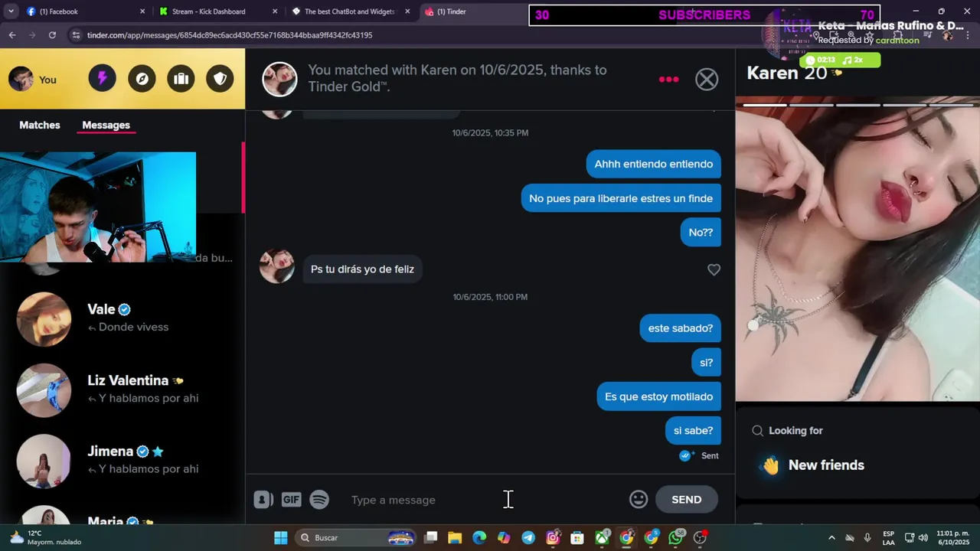Click the 'New friends' entry
Screen dimensions: 980x551
tap(826, 465)
